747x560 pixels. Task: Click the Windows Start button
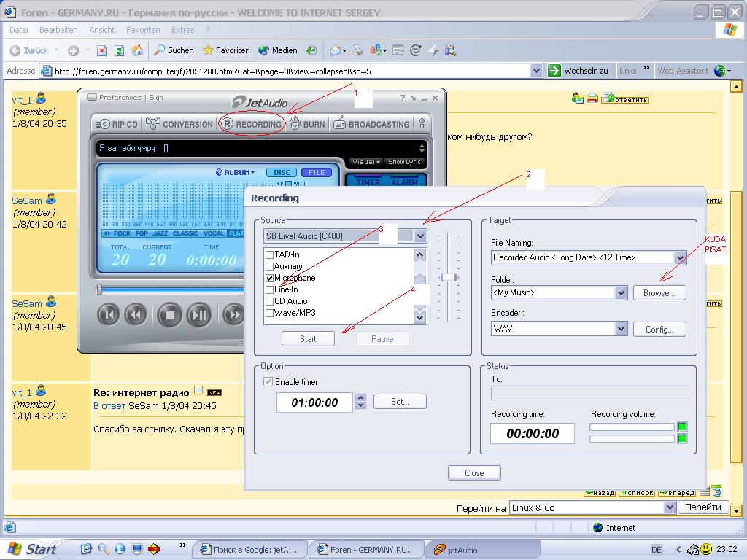pos(33,549)
